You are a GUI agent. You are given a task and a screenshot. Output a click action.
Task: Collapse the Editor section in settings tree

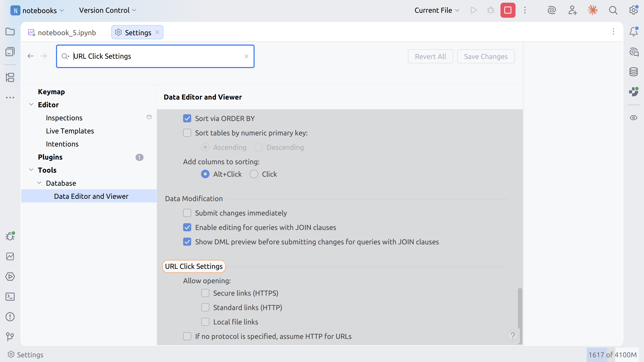31,104
